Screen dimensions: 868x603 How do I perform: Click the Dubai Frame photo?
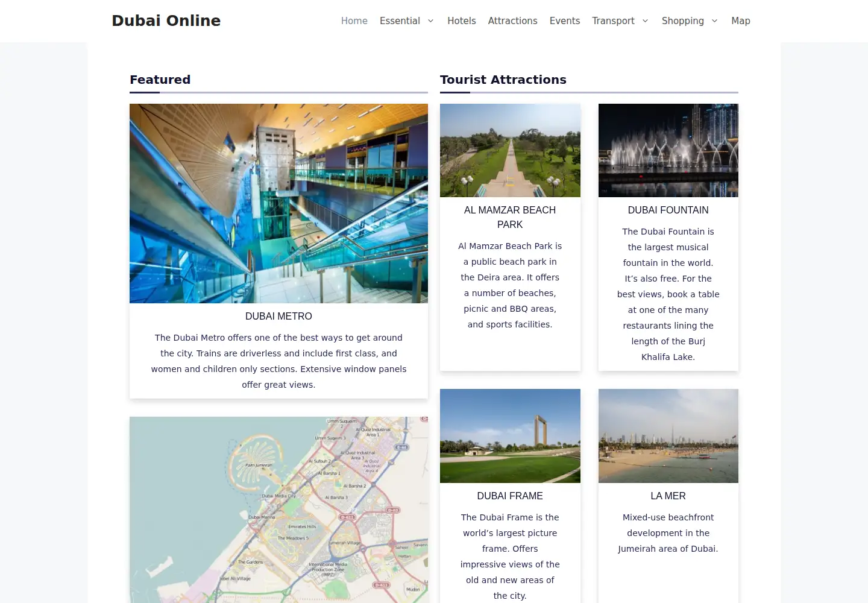[510, 436]
